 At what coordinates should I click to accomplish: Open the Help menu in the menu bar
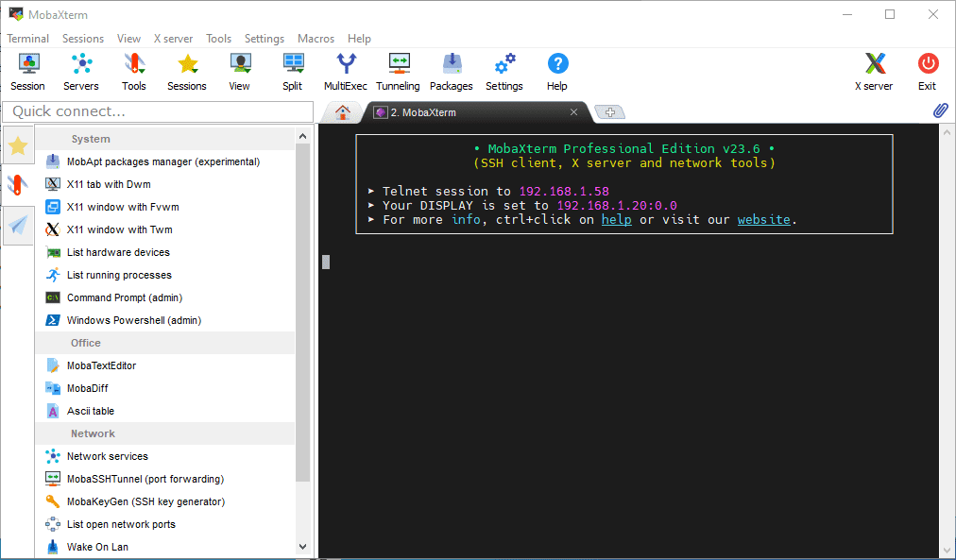(359, 39)
